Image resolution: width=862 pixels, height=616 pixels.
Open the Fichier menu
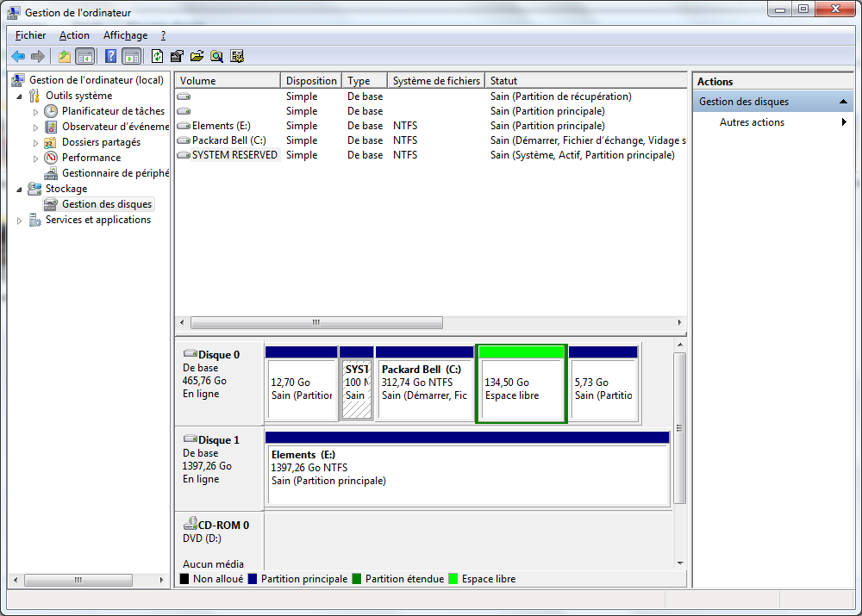pos(30,35)
